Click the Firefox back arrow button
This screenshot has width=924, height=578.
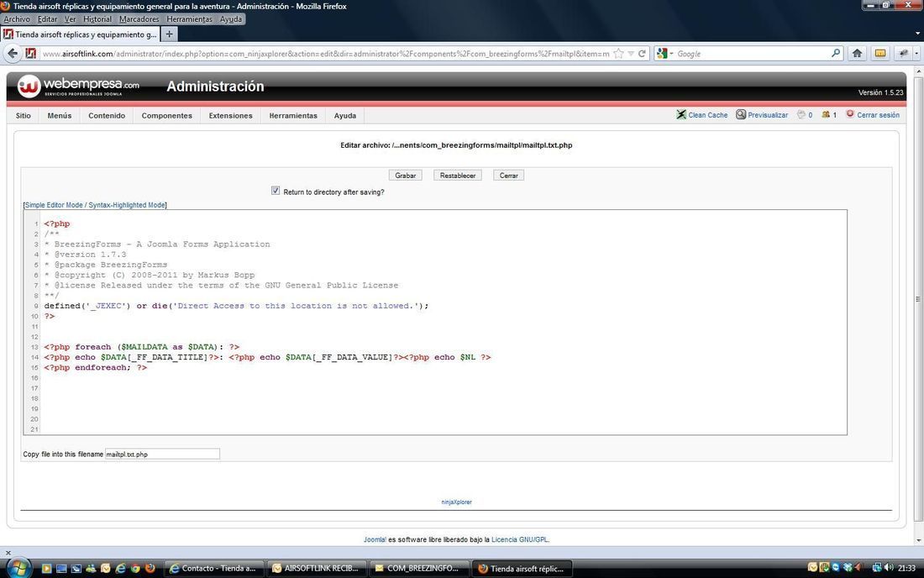click(13, 54)
